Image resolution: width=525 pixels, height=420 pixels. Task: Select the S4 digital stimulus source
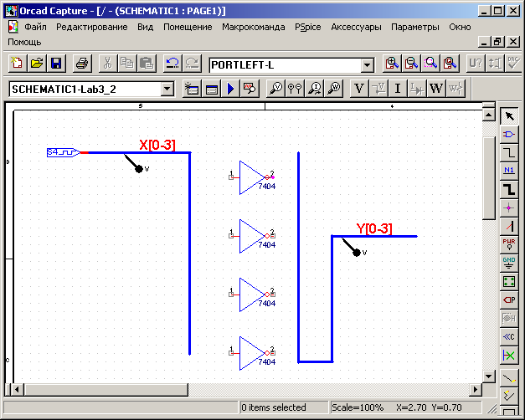[x=64, y=152]
